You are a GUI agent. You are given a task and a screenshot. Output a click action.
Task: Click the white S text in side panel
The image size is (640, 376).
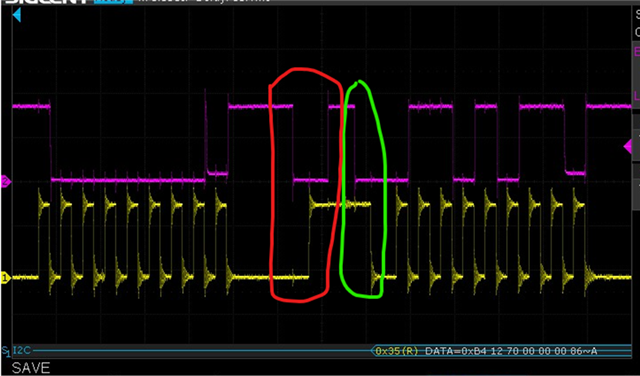pyautogui.click(x=637, y=16)
